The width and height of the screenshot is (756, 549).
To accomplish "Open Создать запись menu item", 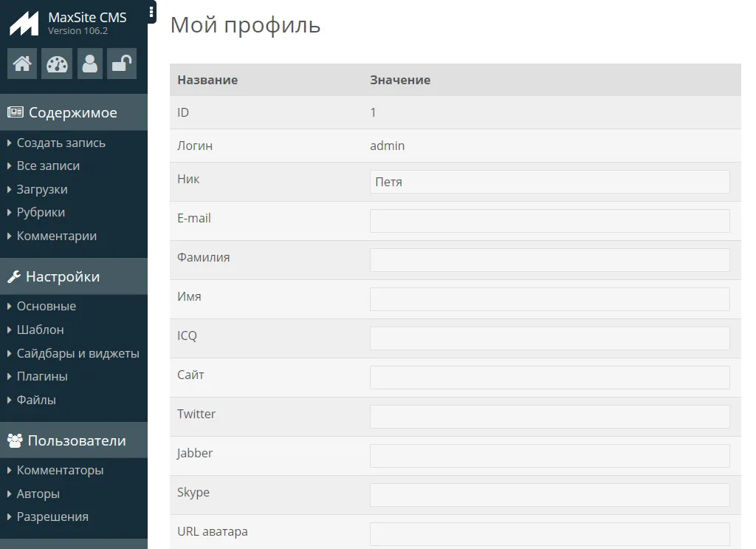I will tap(61, 143).
